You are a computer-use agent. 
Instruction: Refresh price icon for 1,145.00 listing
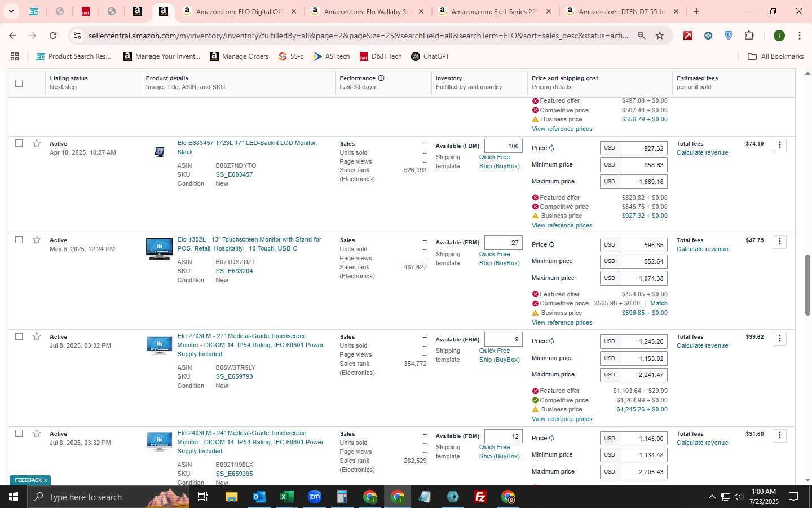(551, 438)
